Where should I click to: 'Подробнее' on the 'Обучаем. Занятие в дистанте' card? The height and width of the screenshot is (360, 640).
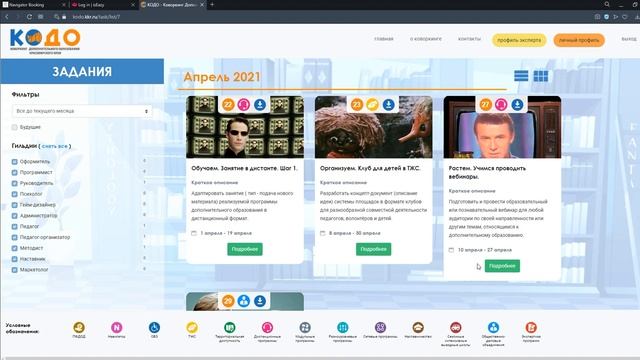245,249
